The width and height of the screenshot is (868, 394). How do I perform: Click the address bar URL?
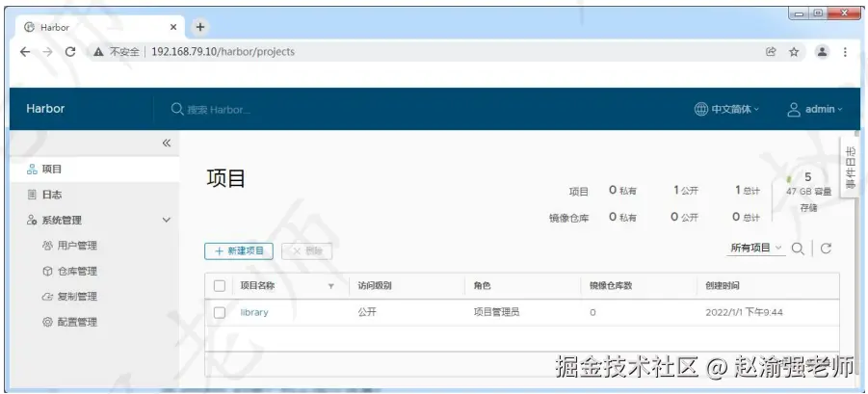click(x=224, y=51)
